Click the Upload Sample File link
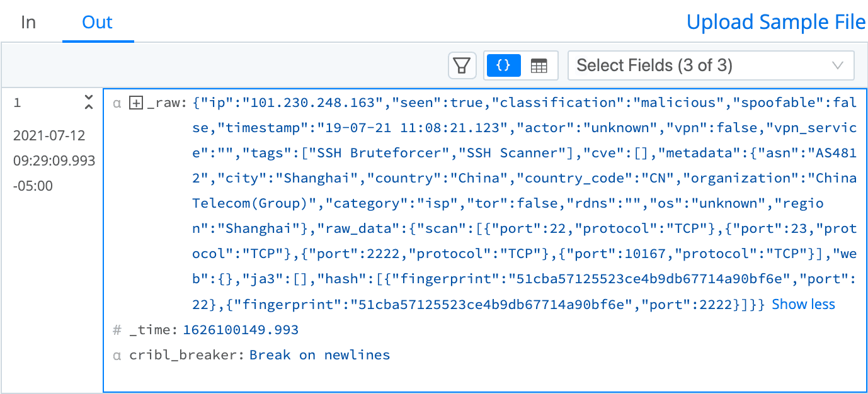 tap(776, 23)
